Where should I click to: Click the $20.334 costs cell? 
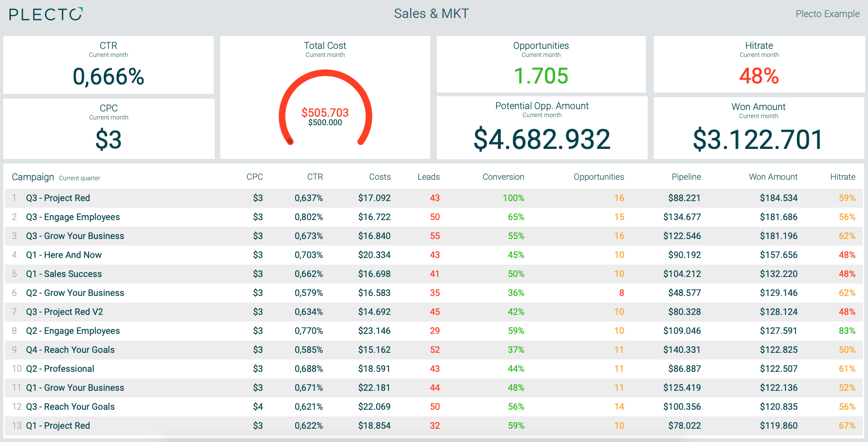(374, 255)
